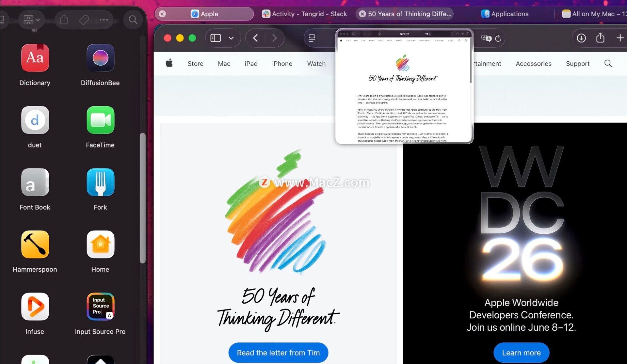Close the Safari window with red button
Screen dimensions: 627x364
tap(168, 38)
